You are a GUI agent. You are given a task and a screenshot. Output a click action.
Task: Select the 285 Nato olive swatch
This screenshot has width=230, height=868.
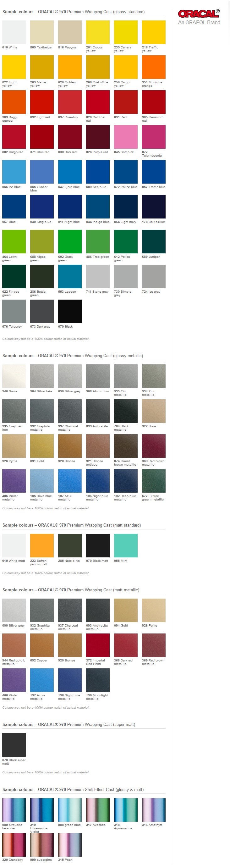pos(70,546)
